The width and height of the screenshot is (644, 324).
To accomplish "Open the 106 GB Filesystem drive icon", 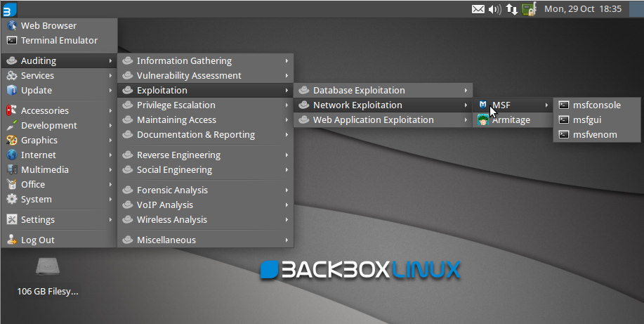I will [x=48, y=267].
